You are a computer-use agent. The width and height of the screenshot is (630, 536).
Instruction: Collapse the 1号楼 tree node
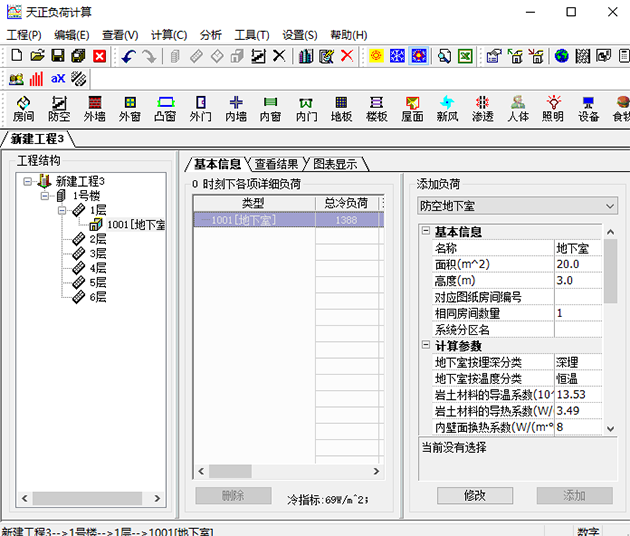[x=45, y=196]
